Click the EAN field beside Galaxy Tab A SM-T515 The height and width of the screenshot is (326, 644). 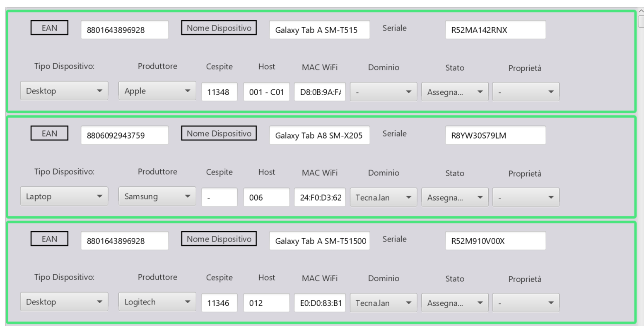[125, 30]
